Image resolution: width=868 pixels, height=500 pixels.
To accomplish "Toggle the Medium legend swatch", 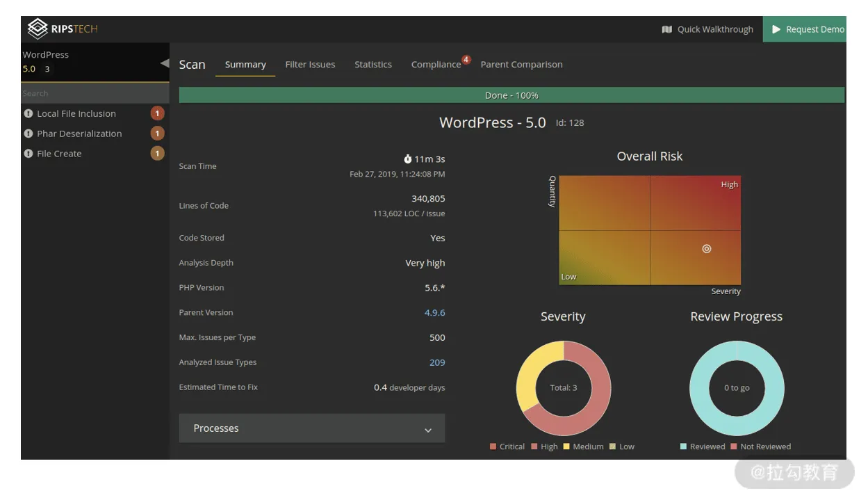I will coord(567,446).
